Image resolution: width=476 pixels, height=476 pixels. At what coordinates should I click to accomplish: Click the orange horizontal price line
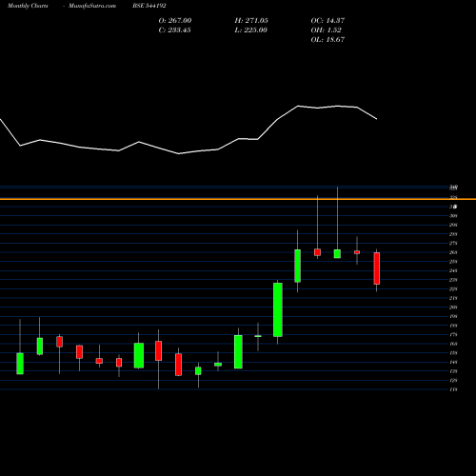click(x=238, y=199)
